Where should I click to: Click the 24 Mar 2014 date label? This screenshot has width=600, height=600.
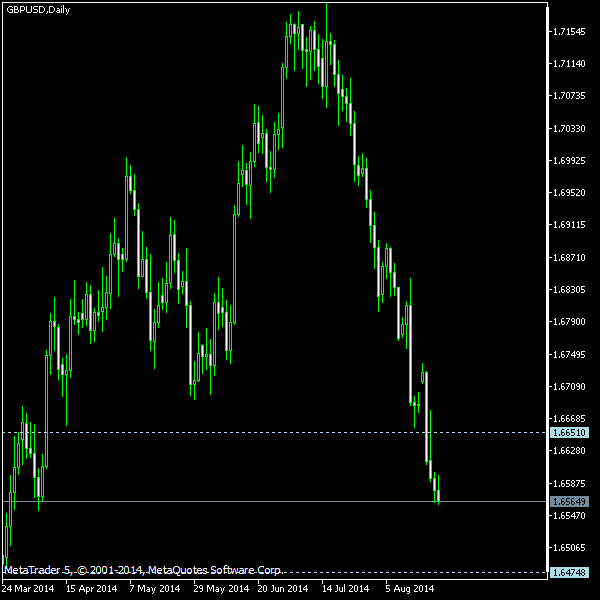[28, 589]
